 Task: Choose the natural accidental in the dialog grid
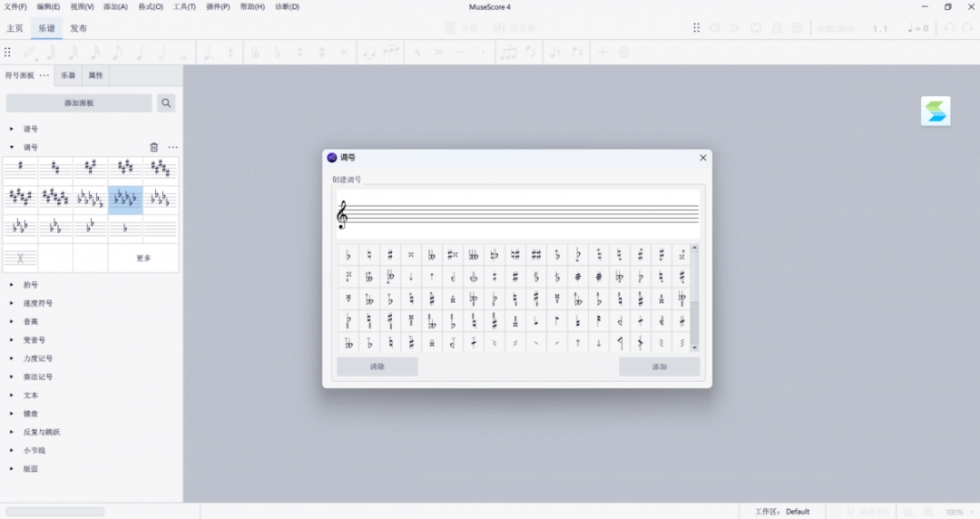click(369, 255)
